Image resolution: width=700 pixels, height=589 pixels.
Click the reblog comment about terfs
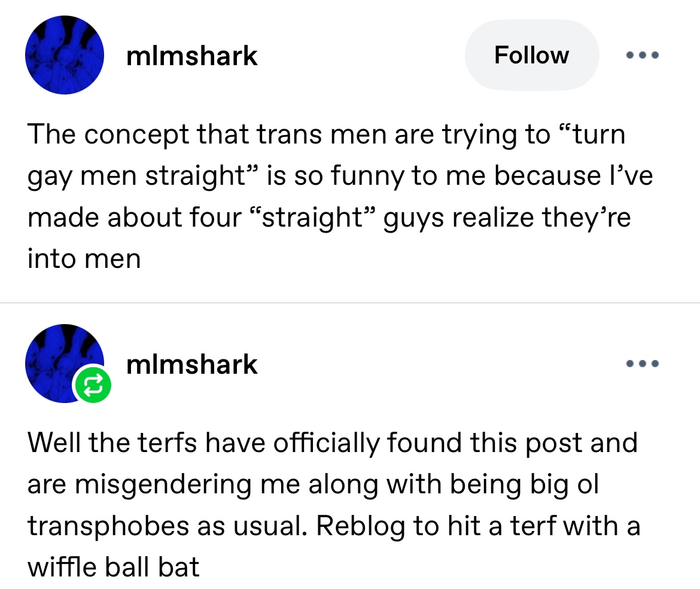[334, 505]
